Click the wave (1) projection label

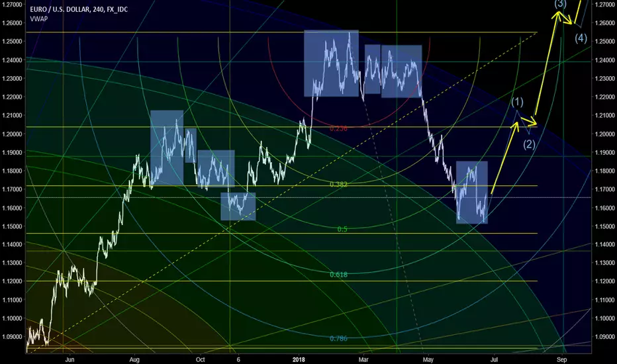pyautogui.click(x=517, y=102)
